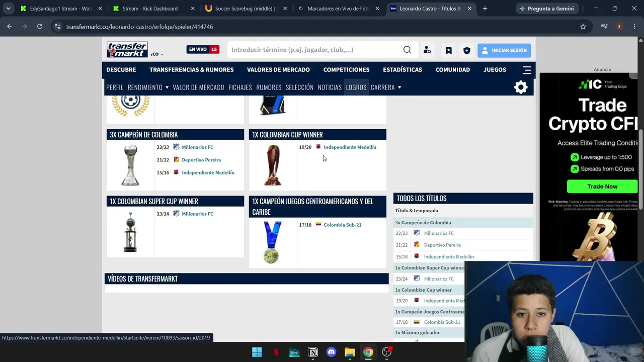Open the settings gear icon
The image size is (644, 362).
521,87
